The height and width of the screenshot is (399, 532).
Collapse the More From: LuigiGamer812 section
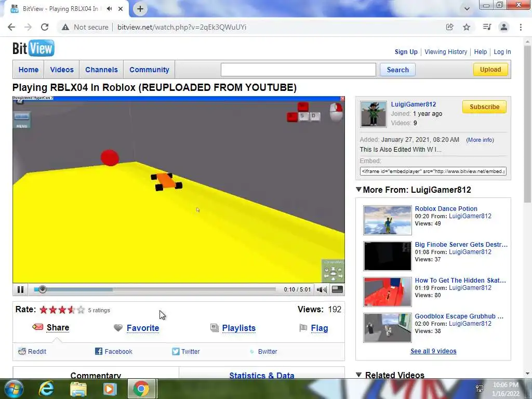(x=358, y=189)
